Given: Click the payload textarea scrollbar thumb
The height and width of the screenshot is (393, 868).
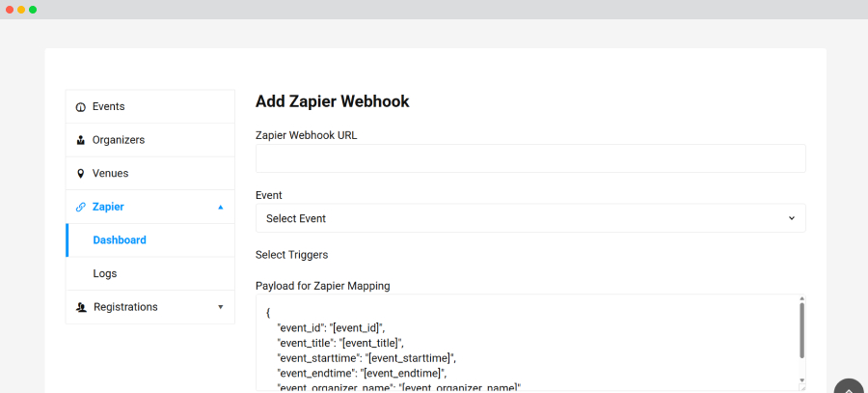Looking at the screenshot, I should click(x=801, y=328).
